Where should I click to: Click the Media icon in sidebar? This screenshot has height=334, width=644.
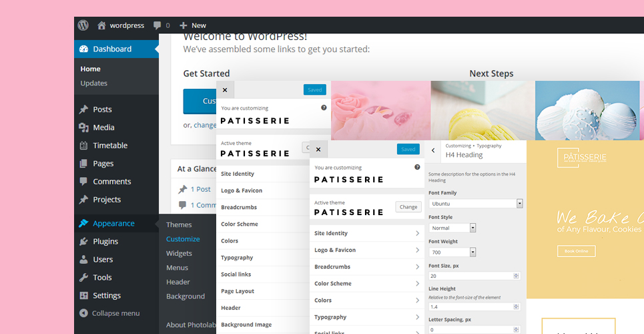coord(83,128)
